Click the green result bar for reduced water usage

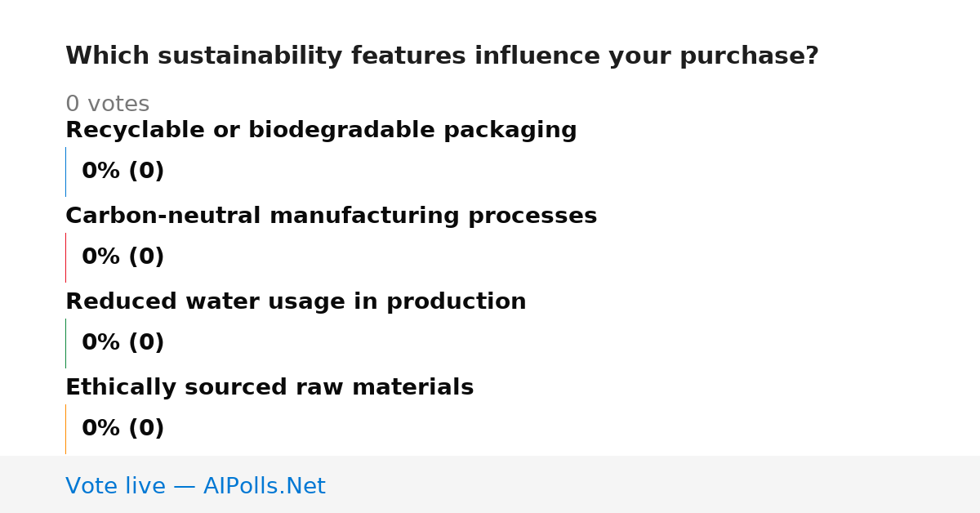pos(65,343)
